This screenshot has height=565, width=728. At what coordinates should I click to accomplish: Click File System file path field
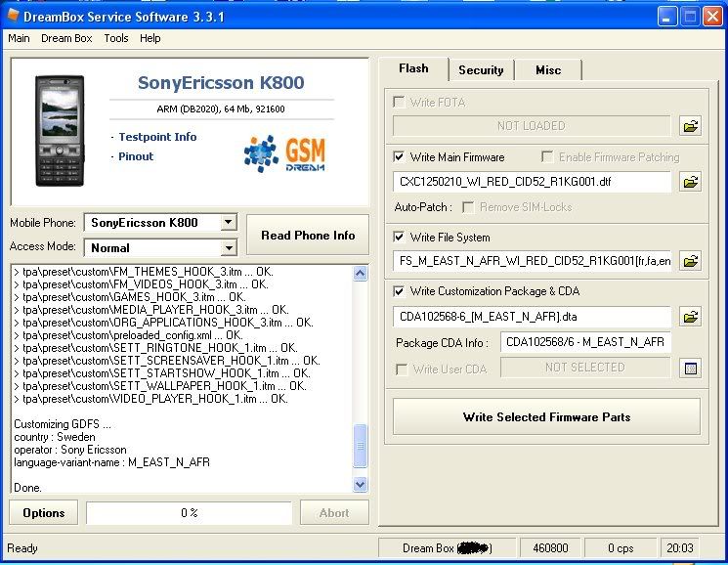tap(532, 261)
